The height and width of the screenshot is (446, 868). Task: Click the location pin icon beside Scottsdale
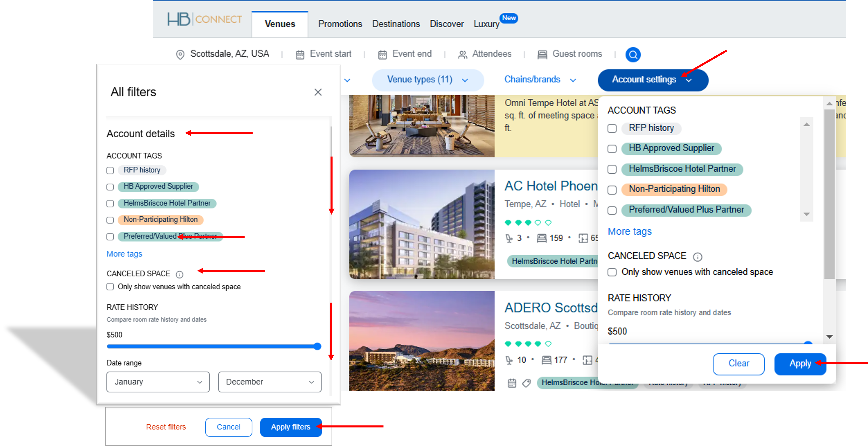(x=180, y=55)
